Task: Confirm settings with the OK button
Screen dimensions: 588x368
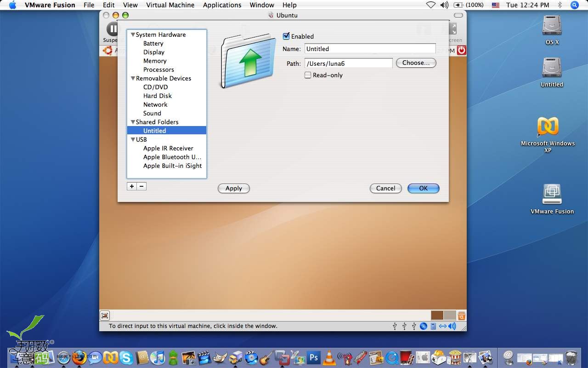Action: 424,188
